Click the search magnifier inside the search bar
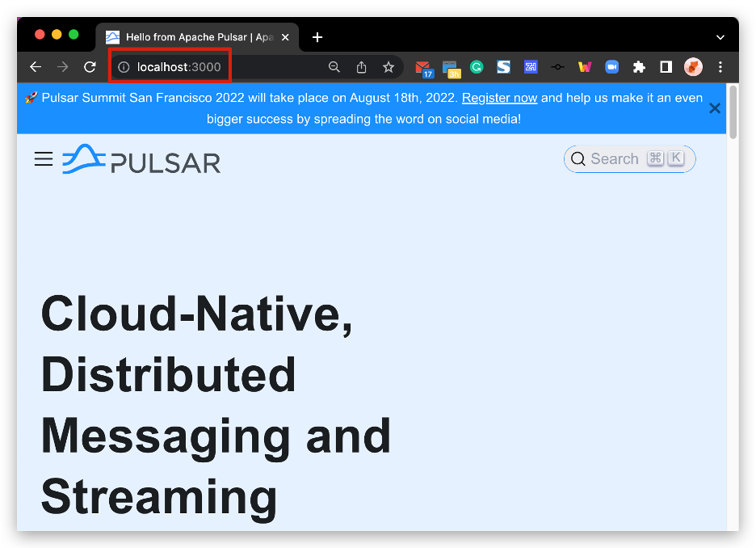The image size is (756, 548). (578, 158)
